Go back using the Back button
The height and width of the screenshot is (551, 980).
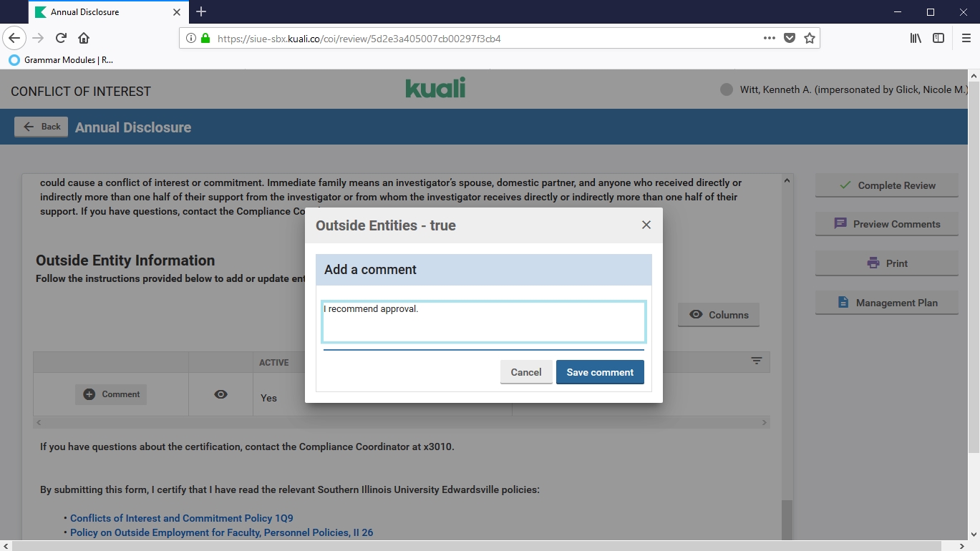[42, 127]
